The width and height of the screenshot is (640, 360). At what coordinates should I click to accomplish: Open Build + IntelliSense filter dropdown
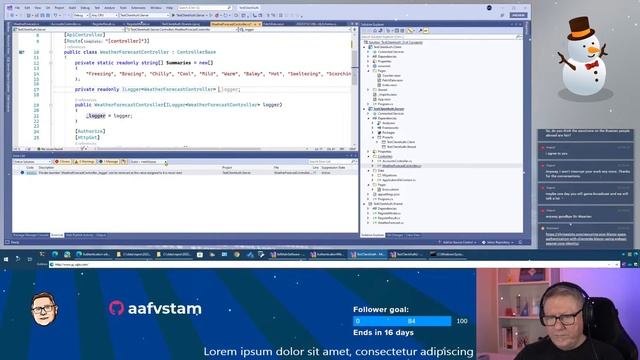click(x=148, y=162)
